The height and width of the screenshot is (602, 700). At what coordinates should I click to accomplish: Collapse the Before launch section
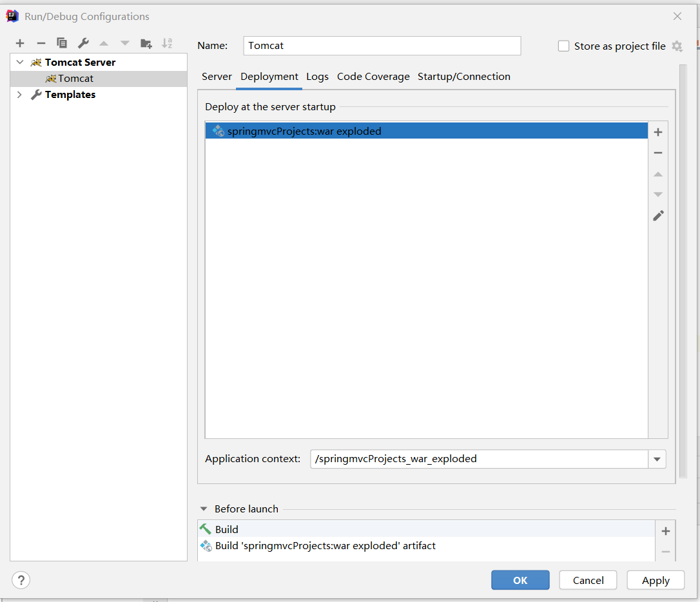point(204,509)
